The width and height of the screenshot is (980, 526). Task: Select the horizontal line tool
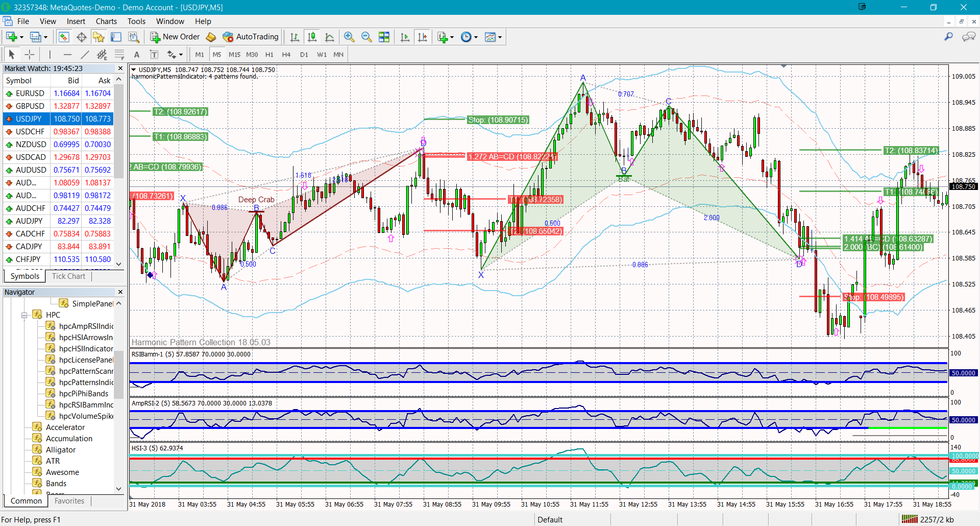coord(67,54)
